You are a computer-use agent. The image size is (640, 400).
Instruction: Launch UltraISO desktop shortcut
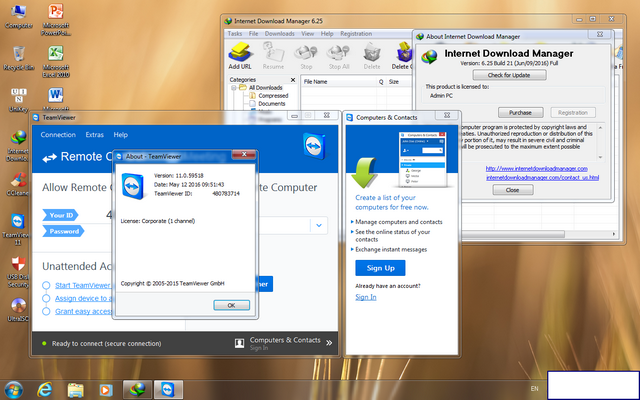18,309
